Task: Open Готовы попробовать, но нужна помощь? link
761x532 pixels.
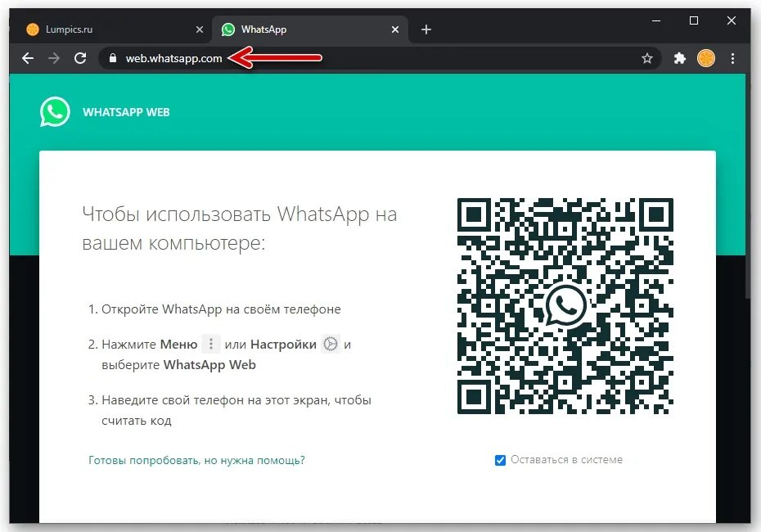Action: tap(196, 460)
